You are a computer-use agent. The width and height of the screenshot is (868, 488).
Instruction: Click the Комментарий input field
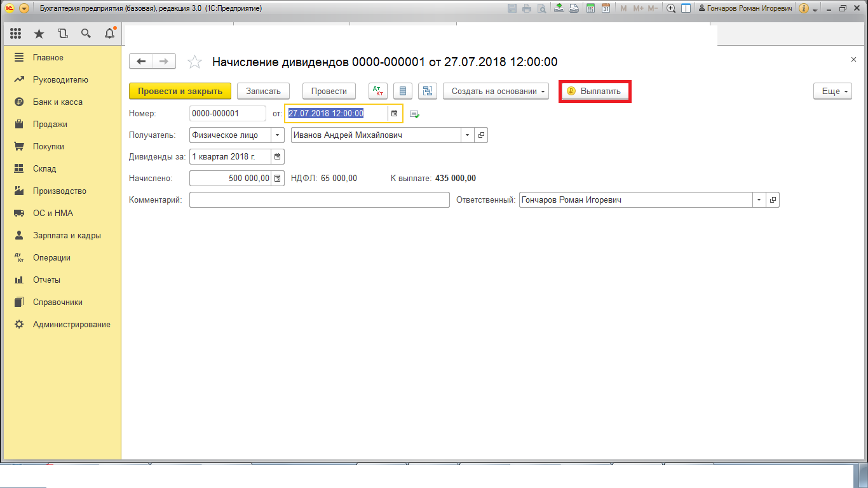(x=320, y=200)
